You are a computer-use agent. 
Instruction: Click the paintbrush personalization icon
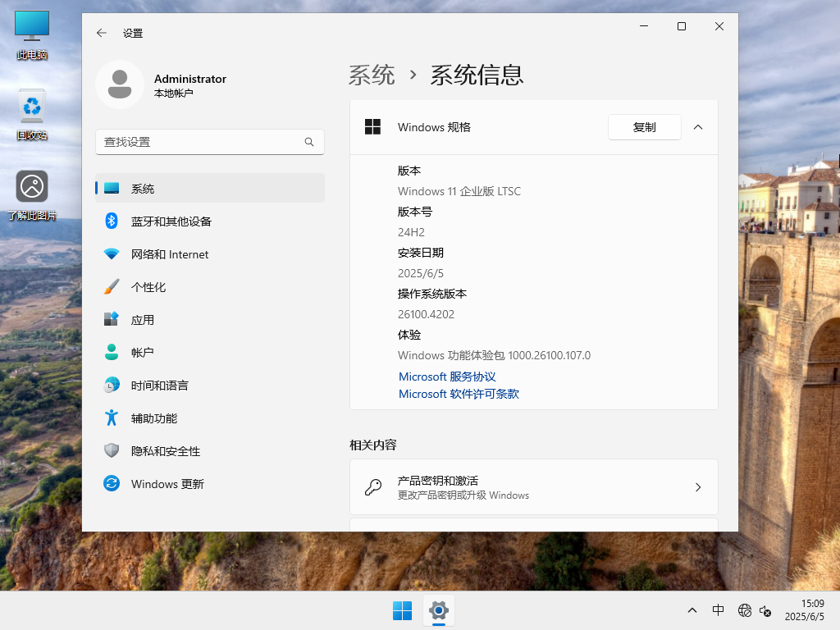coord(112,286)
